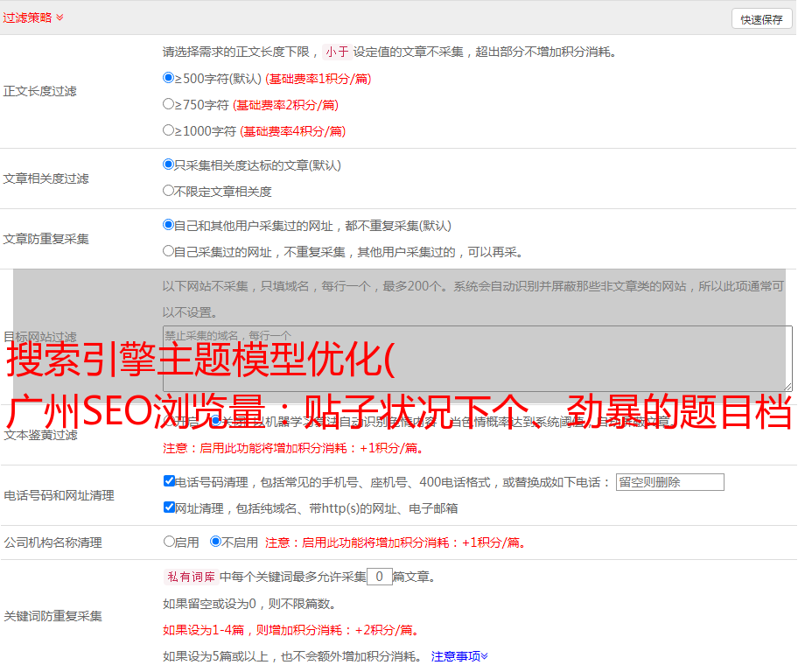Choose 不限定文章相关度 radio option
This screenshot has height=672, width=798.
(x=168, y=191)
